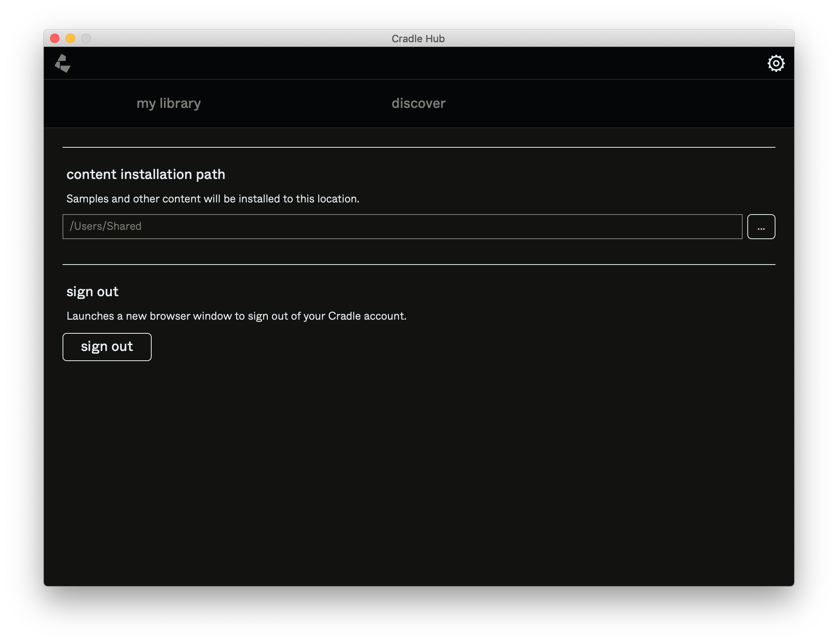The image size is (838, 644).
Task: Click the empty area below the sign out button
Action: [418, 469]
